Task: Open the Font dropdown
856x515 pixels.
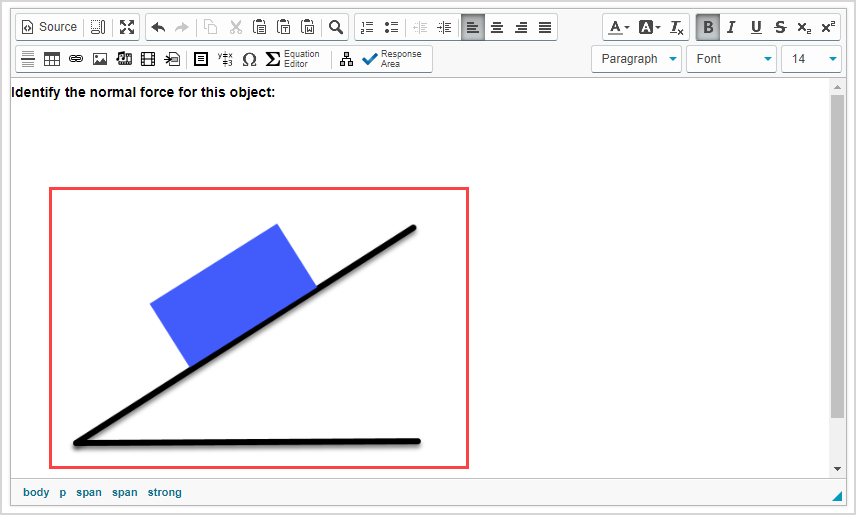Action: tap(731, 59)
